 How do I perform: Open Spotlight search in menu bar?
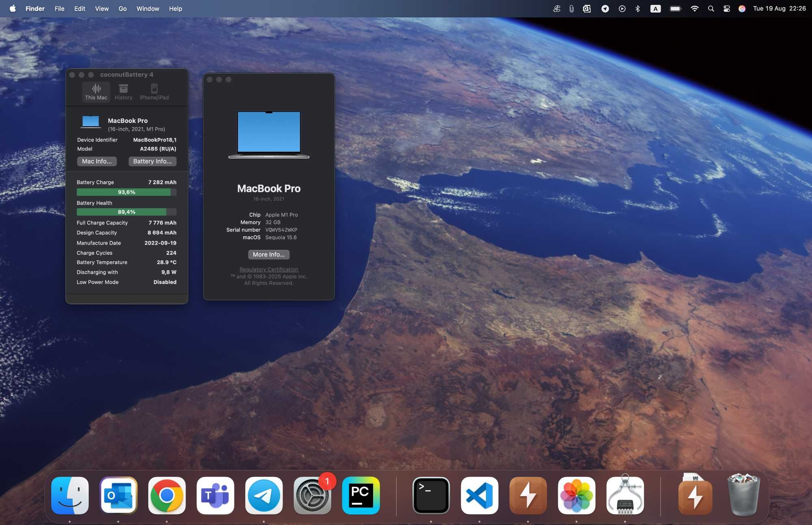click(x=711, y=9)
